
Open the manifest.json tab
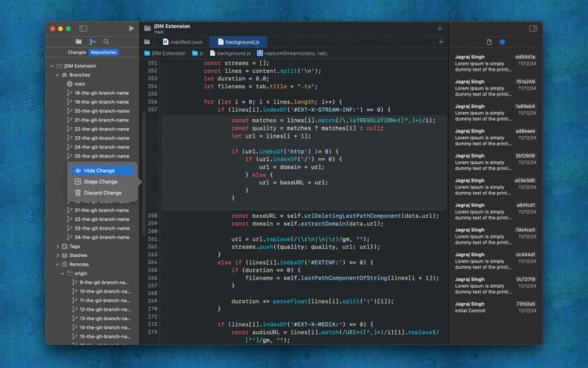[x=182, y=42]
